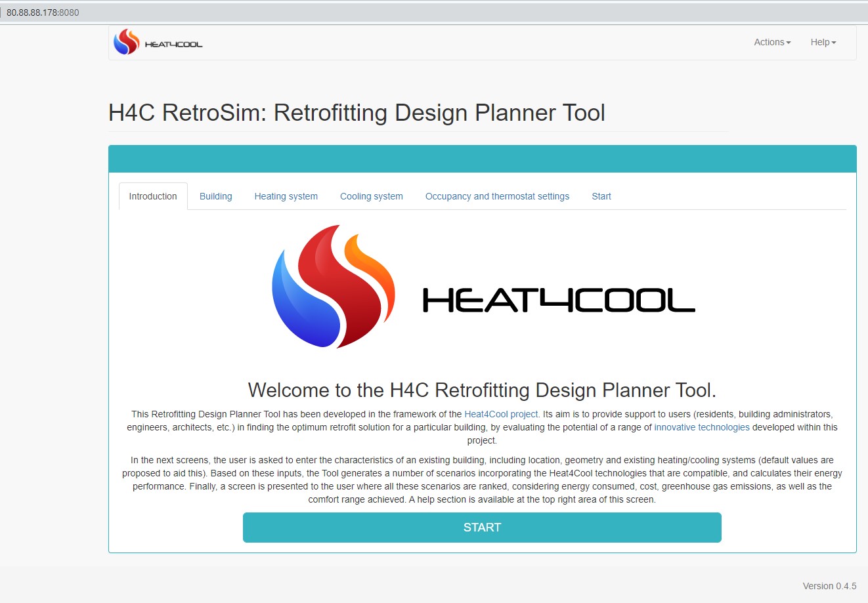Screen dimensions: 868x603
Task: Switch to the Heating system tab
Action: point(286,196)
